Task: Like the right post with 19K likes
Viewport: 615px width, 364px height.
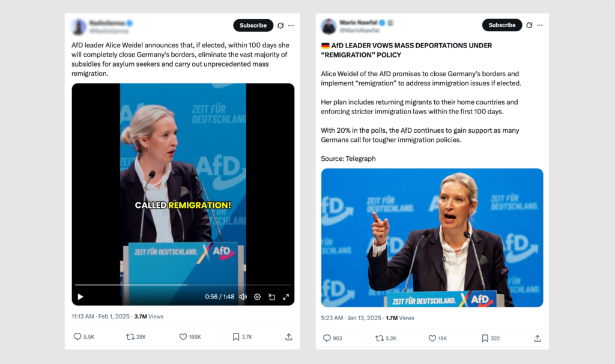Action: (437, 338)
